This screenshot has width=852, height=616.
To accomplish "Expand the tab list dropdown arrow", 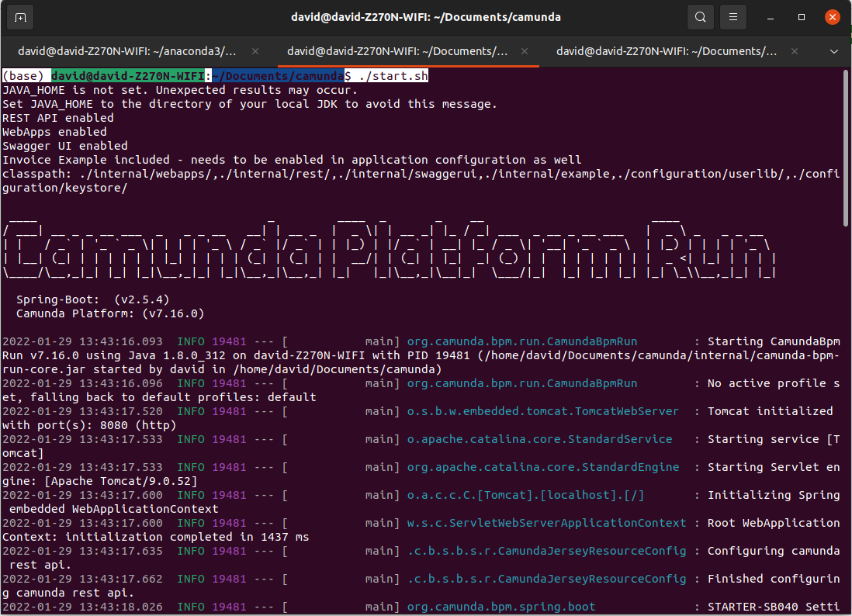I will tap(833, 52).
